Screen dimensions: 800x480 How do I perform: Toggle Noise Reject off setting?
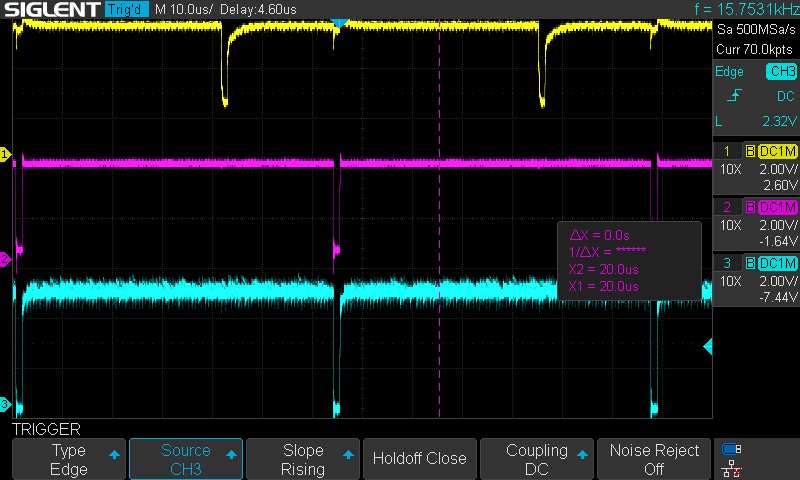[x=654, y=459]
